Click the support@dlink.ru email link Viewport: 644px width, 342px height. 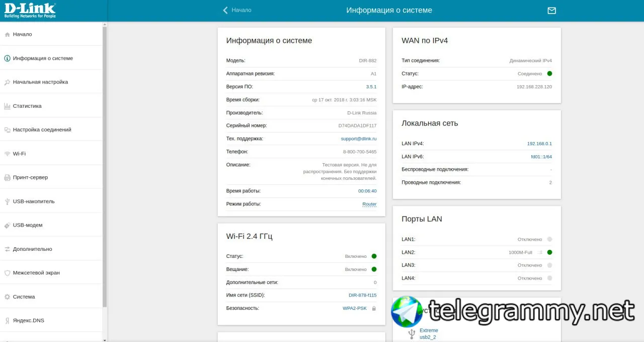[x=359, y=139]
